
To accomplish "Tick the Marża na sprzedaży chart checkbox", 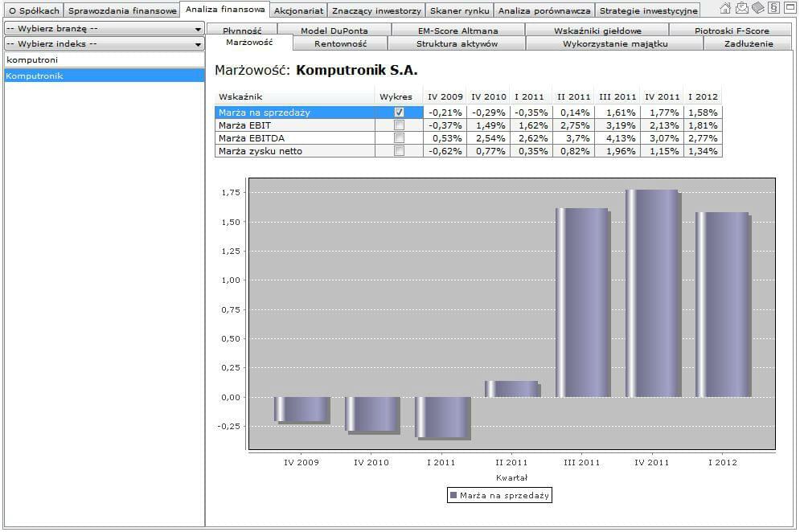I will 399,113.
